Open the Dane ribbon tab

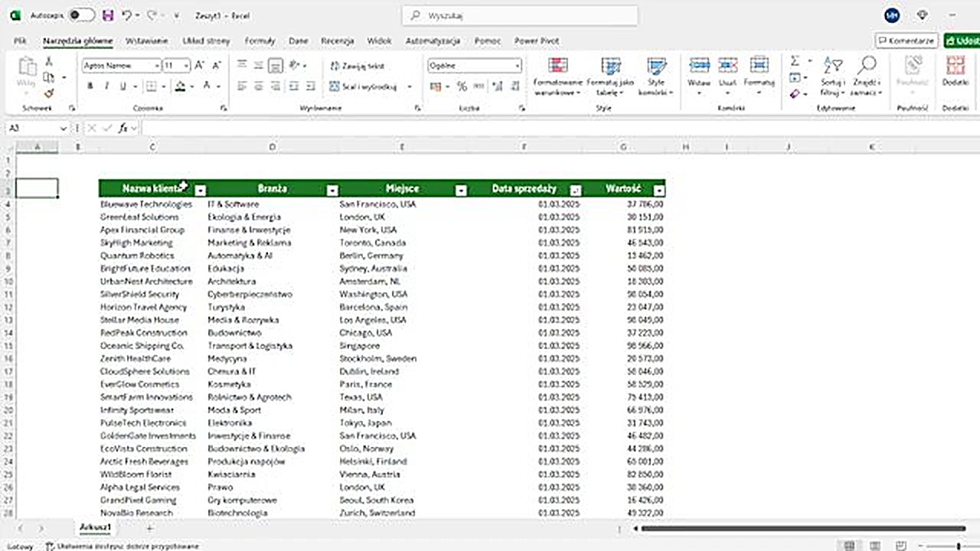(x=298, y=41)
